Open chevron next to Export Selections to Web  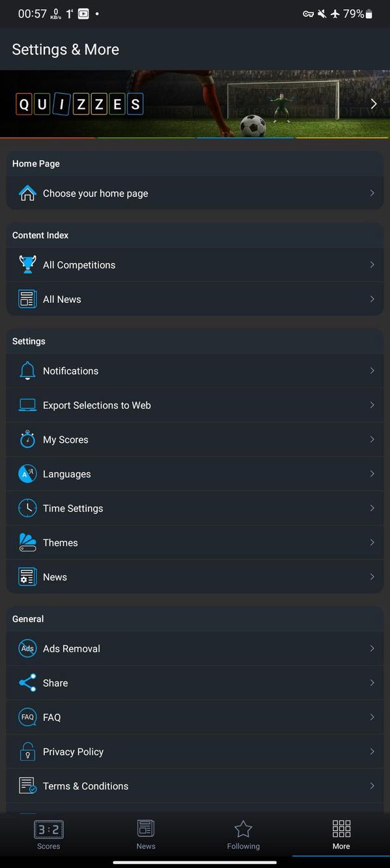click(x=372, y=405)
